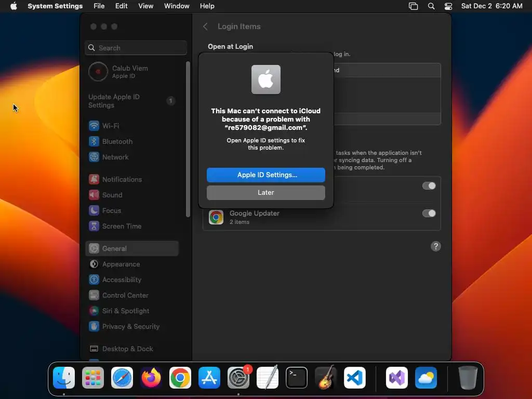The width and height of the screenshot is (532, 399).
Task: Open Spotlight search in menu bar
Action: pyautogui.click(x=431, y=6)
